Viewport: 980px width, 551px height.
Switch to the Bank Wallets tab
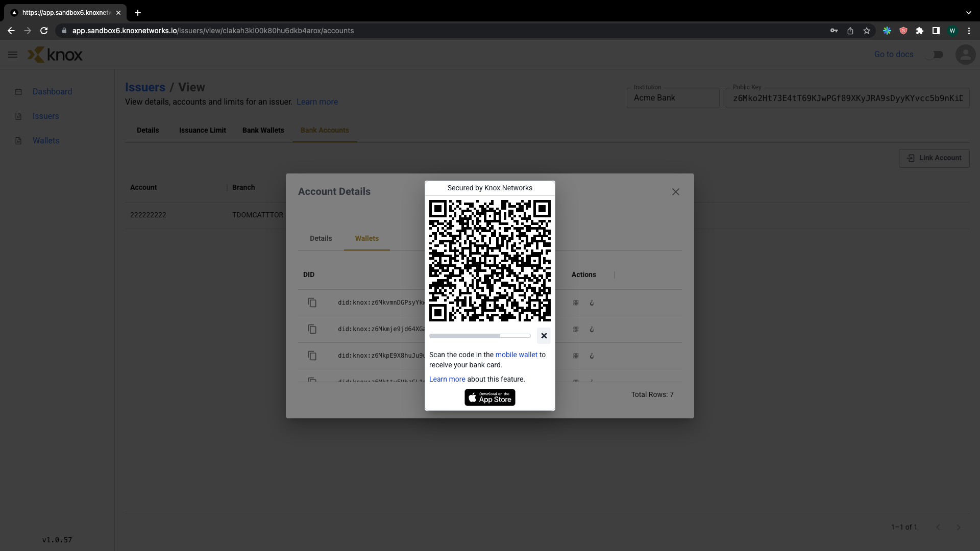263,131
